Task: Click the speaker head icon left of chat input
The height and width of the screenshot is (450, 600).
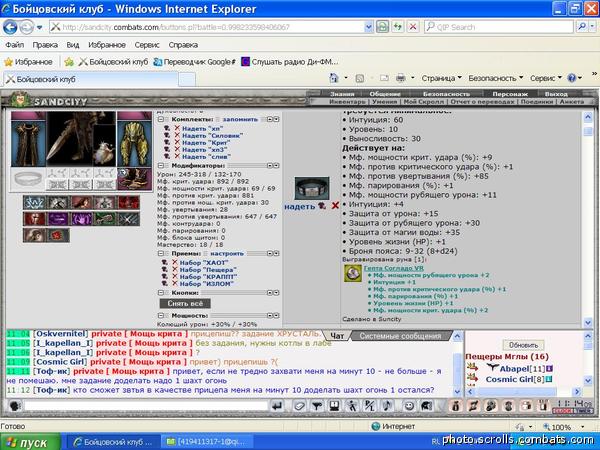Action: [x=14, y=406]
